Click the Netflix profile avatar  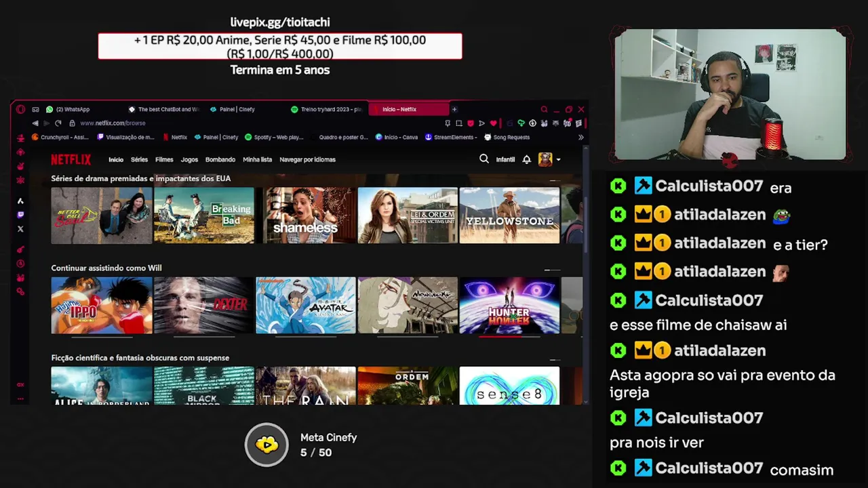coord(545,159)
